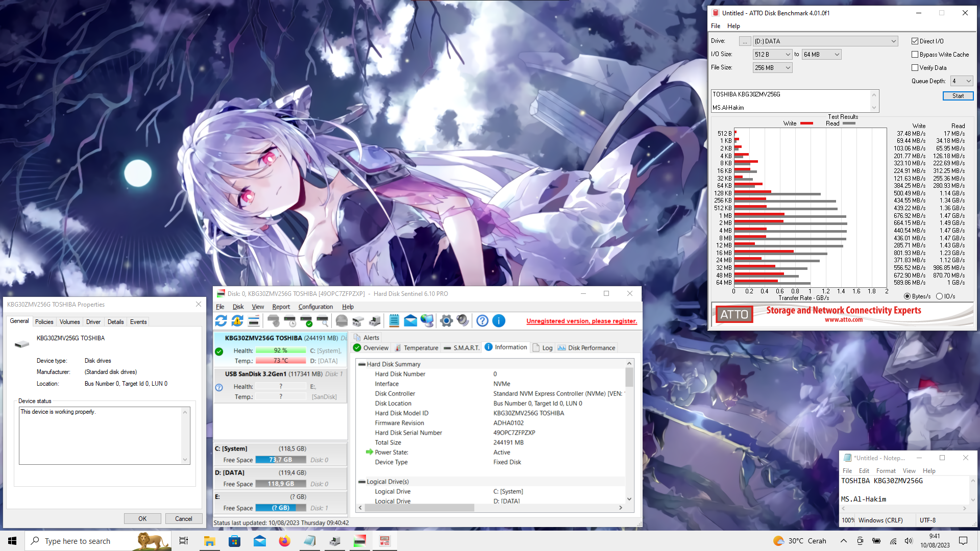The width and height of the screenshot is (980, 551).
Task: Open the notifications center icon
Action: click(x=963, y=541)
